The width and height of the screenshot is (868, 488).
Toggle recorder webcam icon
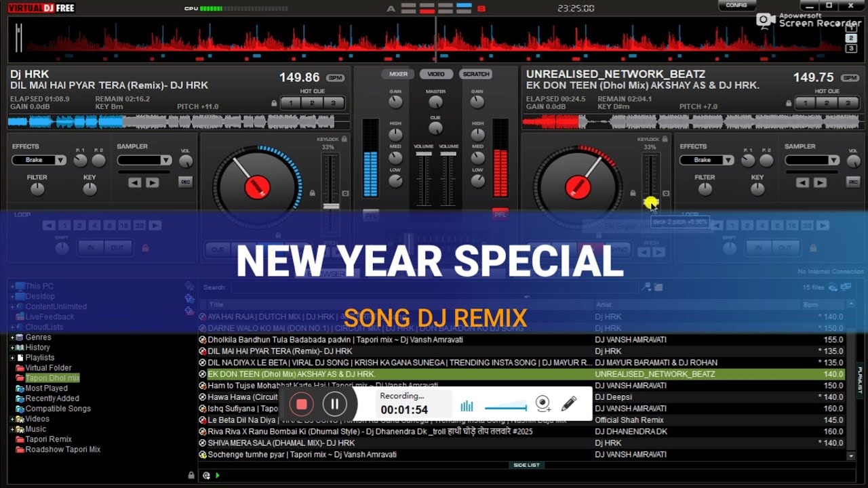[543, 404]
